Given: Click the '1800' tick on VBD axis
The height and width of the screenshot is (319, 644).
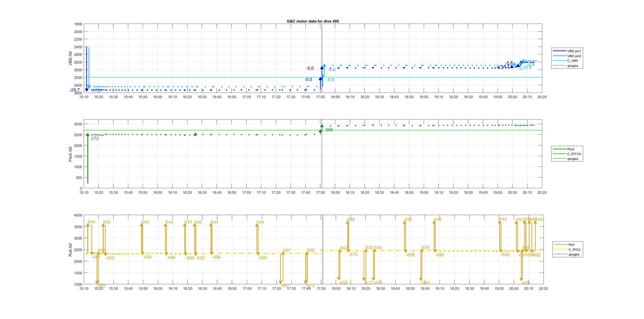Looking at the screenshot, I should coord(78,24).
